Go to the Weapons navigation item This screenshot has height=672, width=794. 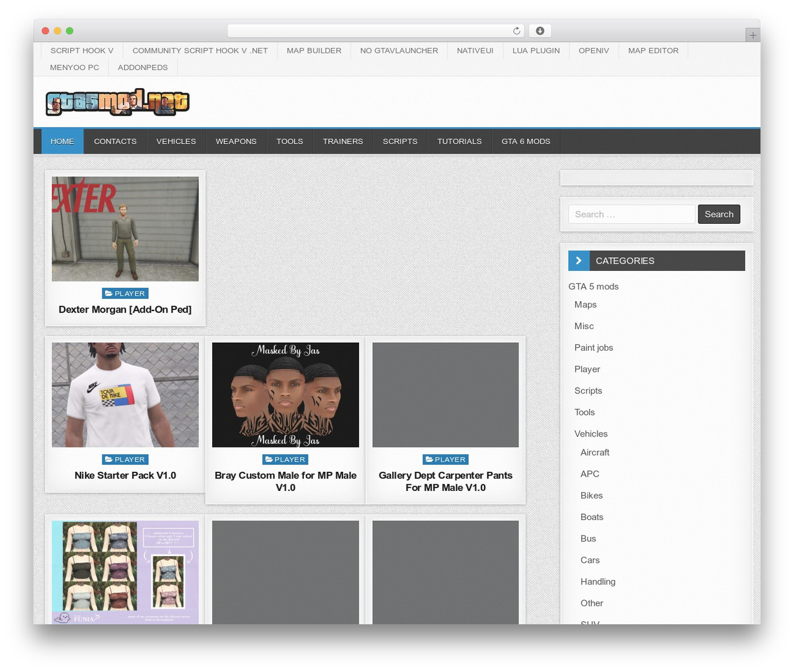[236, 141]
